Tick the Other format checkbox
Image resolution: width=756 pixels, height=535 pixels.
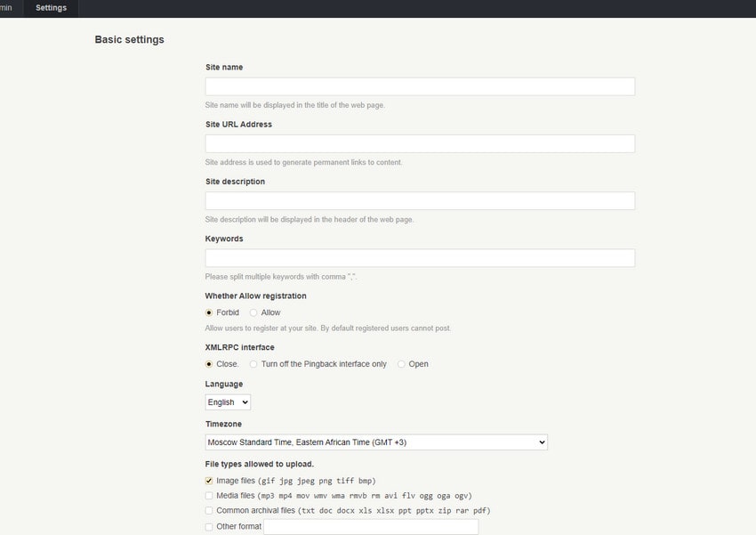pyautogui.click(x=209, y=527)
